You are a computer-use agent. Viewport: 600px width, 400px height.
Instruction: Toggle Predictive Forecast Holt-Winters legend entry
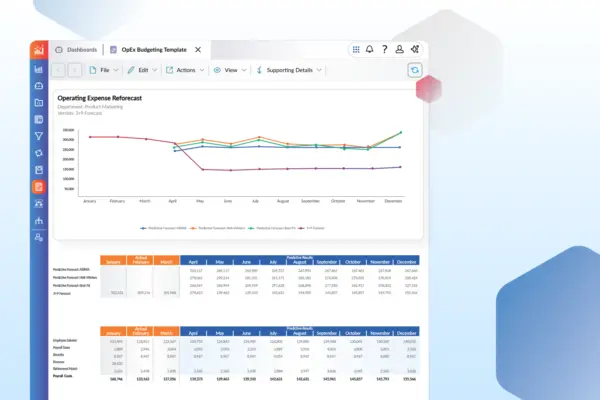point(218,228)
